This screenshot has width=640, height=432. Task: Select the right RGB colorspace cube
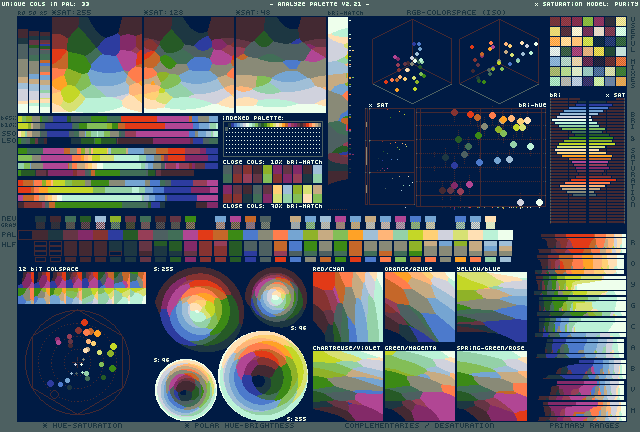(499, 61)
